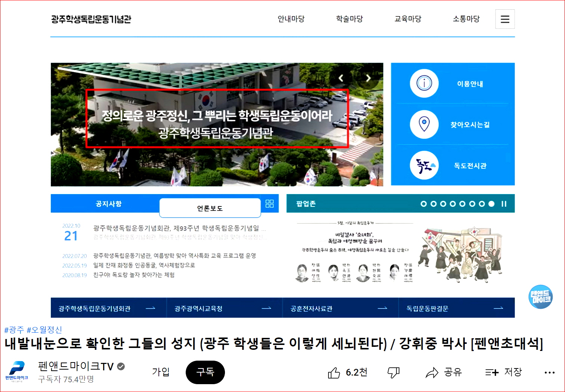Click the 공훈전자사료관 link arrow

point(383,308)
